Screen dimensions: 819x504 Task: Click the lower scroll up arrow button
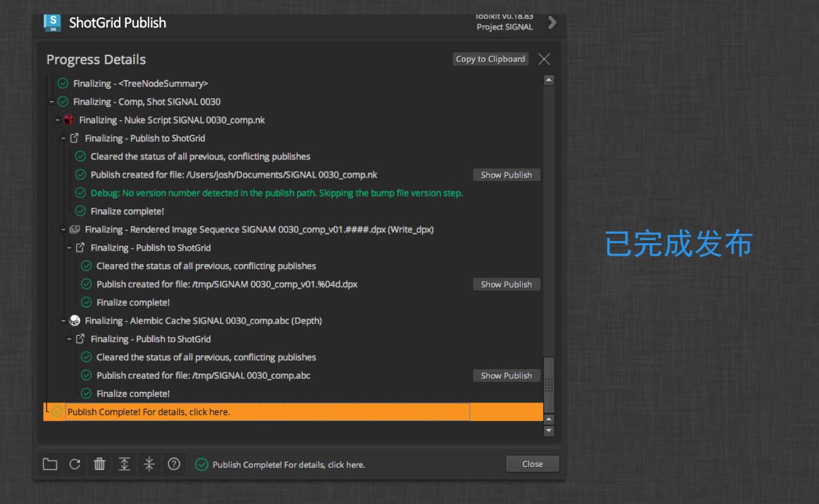[x=549, y=419]
